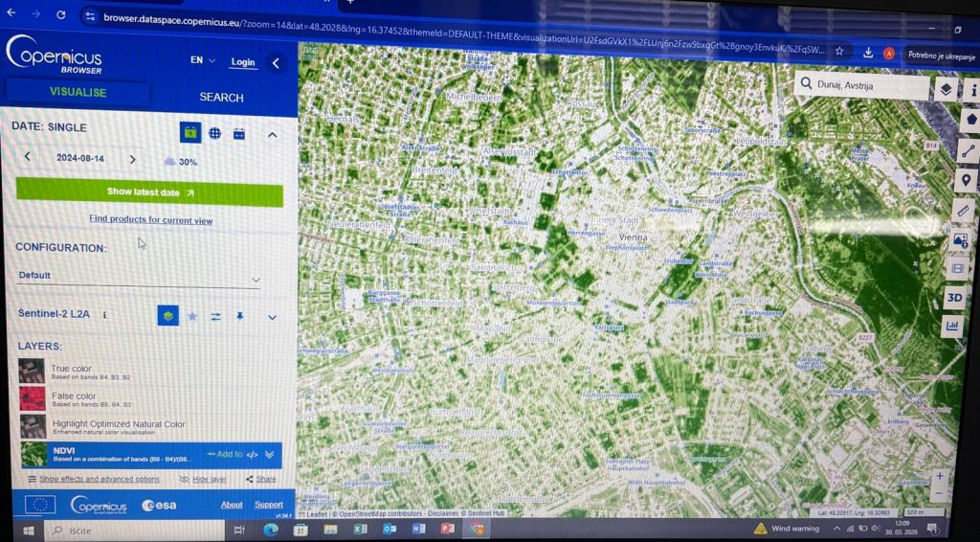Viewport: 980px width, 542px height.
Task: Open the EN language dropdown
Action: (x=202, y=60)
